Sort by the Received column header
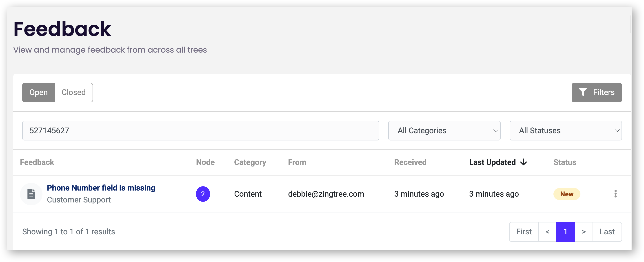 [x=410, y=162]
